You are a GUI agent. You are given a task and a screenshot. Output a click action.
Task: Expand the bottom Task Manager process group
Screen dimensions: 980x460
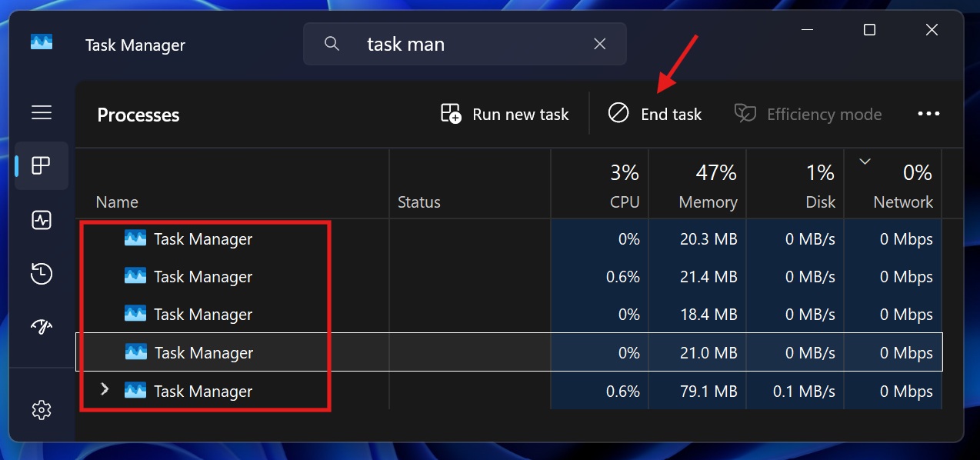pos(105,390)
